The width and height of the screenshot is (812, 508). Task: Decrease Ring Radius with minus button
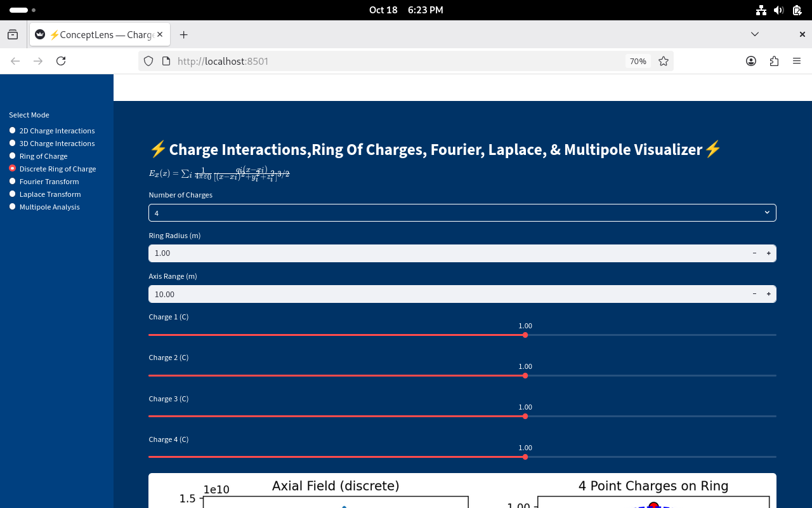point(754,253)
